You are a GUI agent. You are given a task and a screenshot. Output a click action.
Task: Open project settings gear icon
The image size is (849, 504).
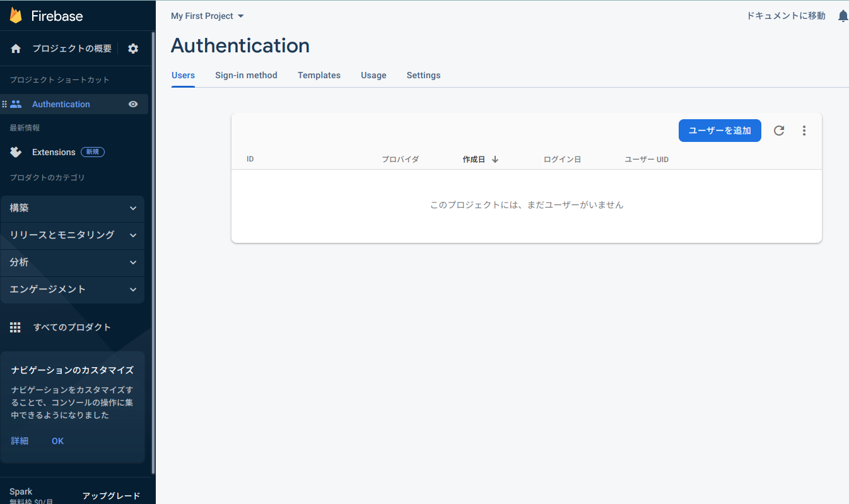click(133, 49)
